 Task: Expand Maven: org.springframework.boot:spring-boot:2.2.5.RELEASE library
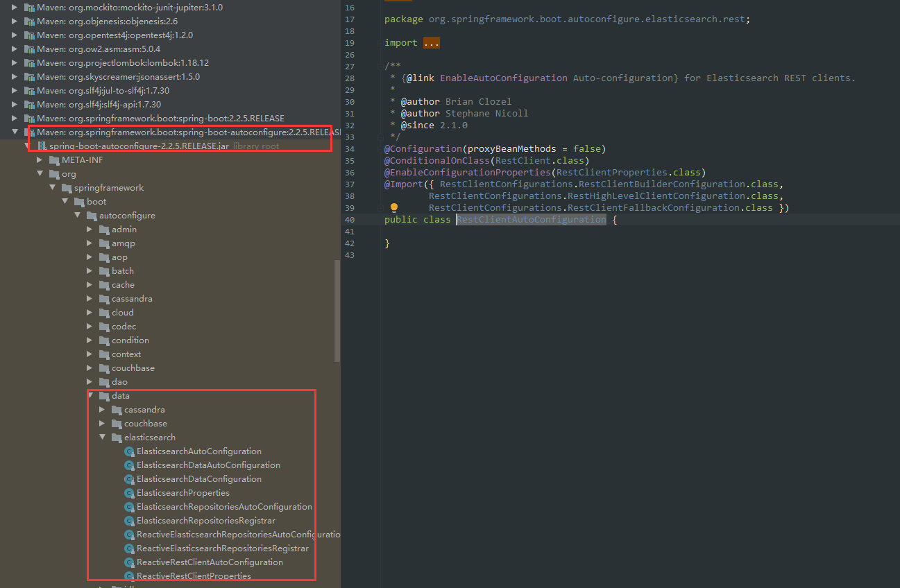pyautogui.click(x=15, y=119)
